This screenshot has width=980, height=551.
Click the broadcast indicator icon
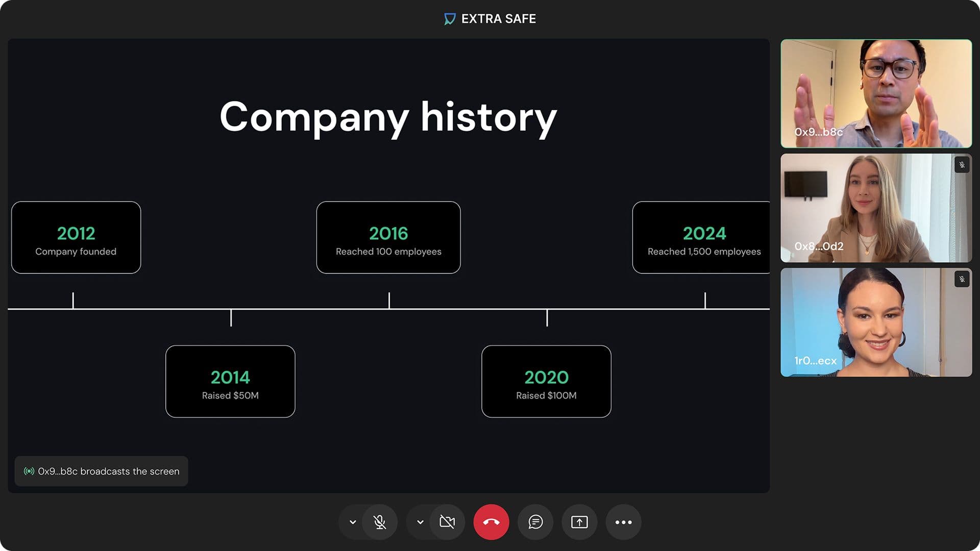click(x=29, y=471)
